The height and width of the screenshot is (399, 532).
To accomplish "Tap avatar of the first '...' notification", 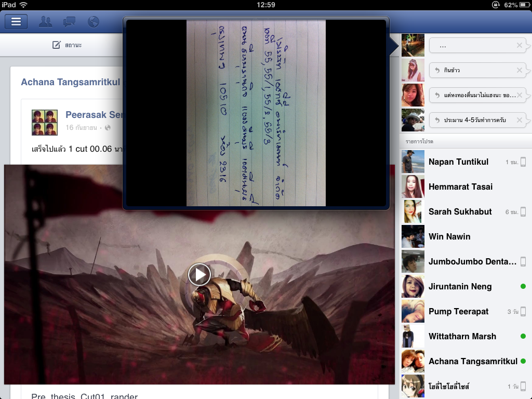I will (x=413, y=45).
